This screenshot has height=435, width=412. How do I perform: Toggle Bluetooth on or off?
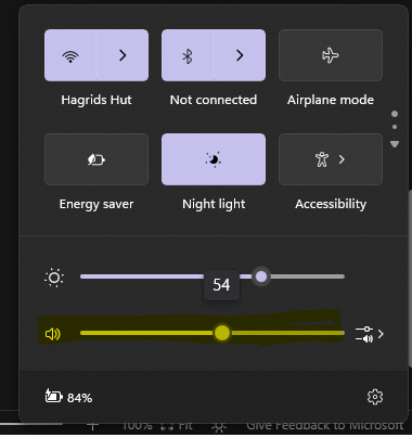tap(187, 55)
